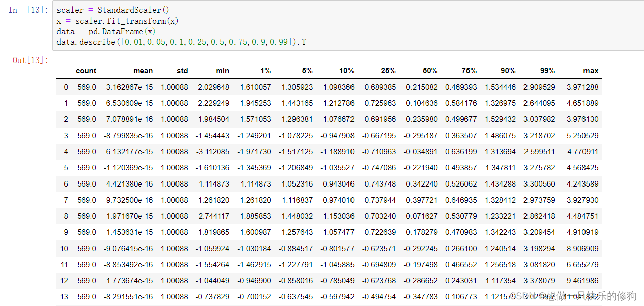Viewport: 644px width, 306px height.
Task: Click the 'mean' column header
Action: tap(143, 71)
